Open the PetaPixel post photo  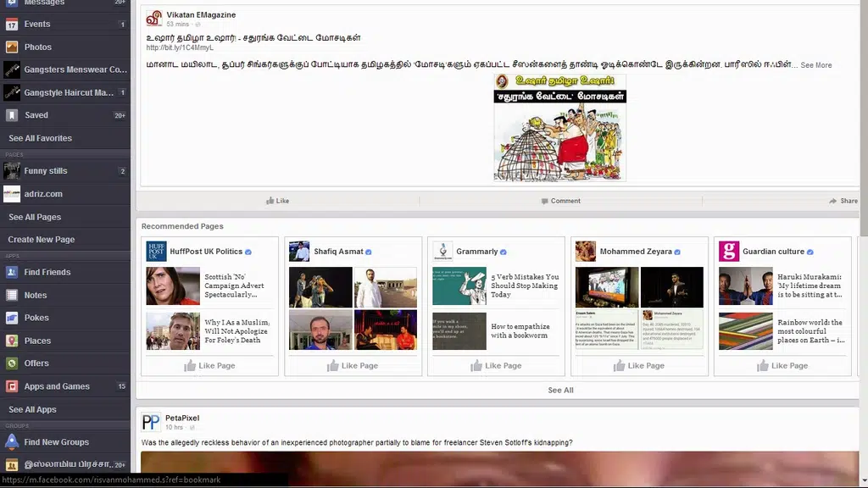tap(499, 469)
